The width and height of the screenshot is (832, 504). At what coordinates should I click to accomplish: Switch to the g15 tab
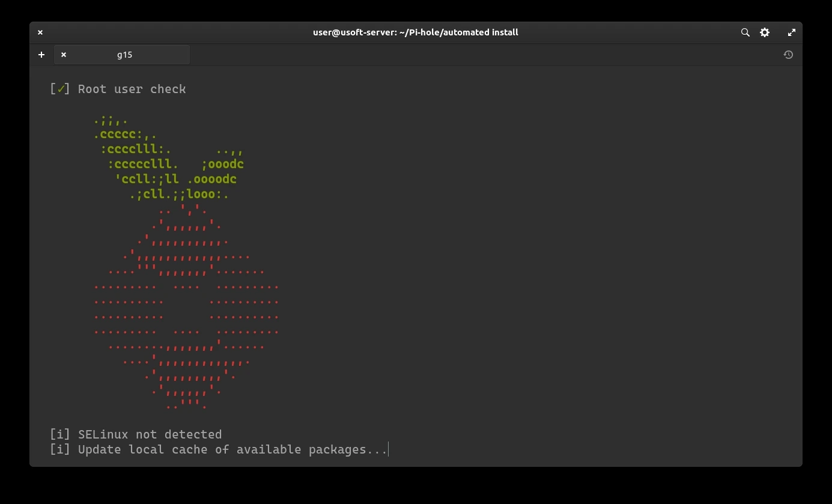(x=124, y=55)
